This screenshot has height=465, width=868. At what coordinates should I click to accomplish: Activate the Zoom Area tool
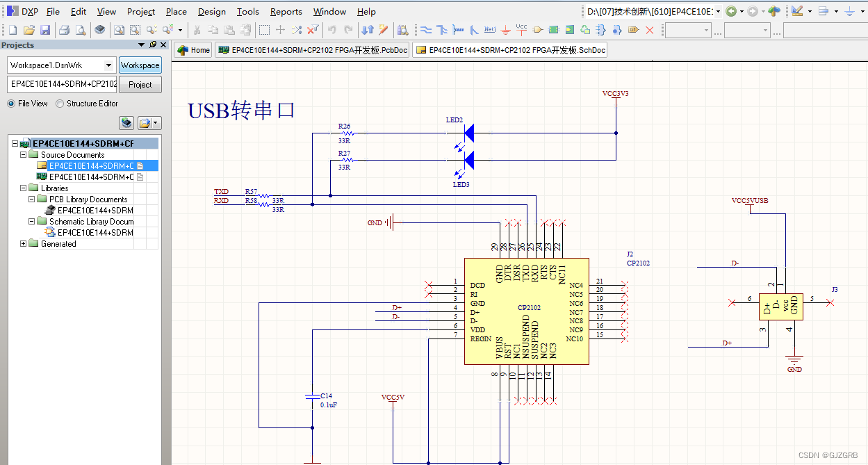pos(133,30)
